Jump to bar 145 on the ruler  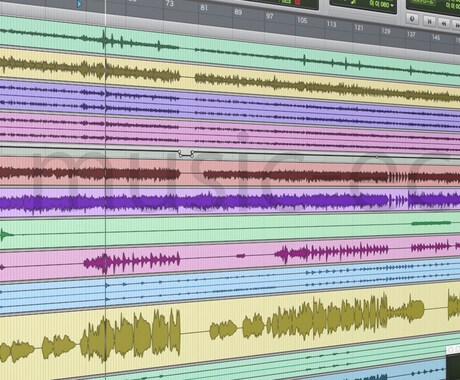[436, 37]
